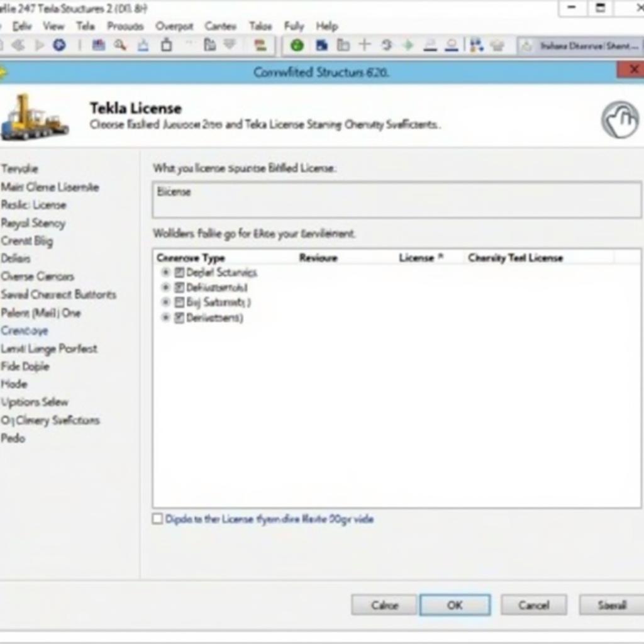Click the Cancel button
Screen dimensions: 644x644
[x=533, y=605]
